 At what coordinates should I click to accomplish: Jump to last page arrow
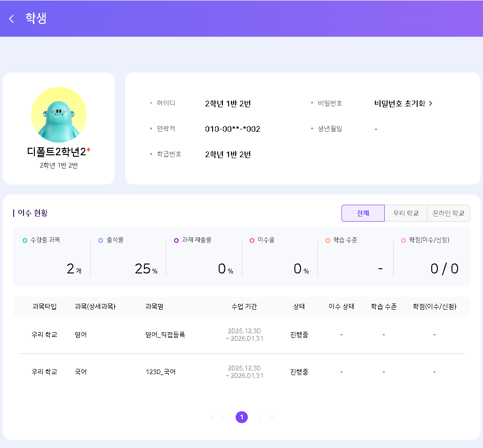tap(271, 417)
